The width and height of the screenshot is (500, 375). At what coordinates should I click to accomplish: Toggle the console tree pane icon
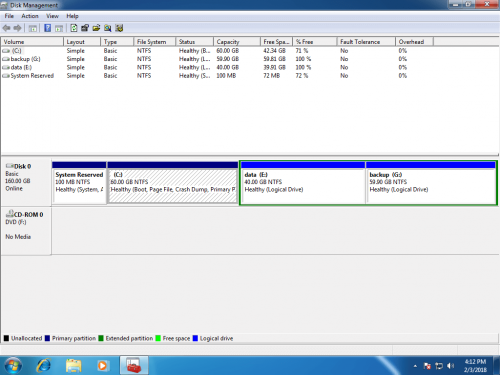click(33, 28)
